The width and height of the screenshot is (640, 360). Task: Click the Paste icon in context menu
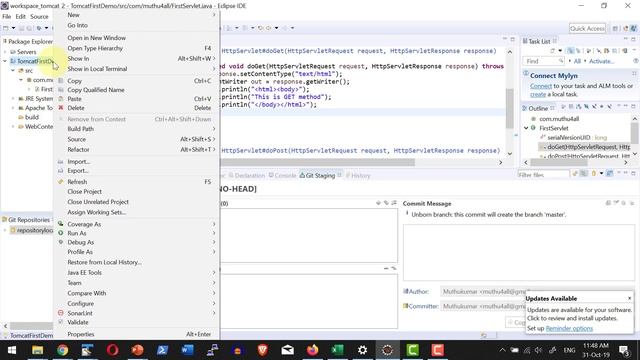[61, 99]
